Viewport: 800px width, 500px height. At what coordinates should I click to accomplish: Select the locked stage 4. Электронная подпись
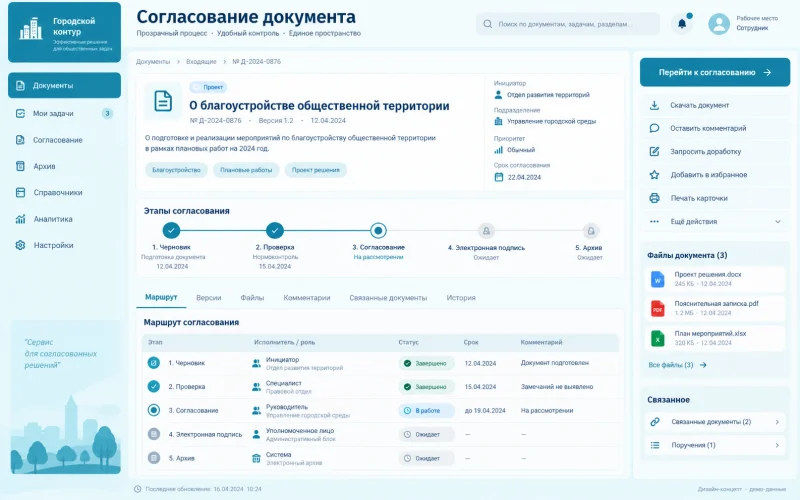(486, 231)
